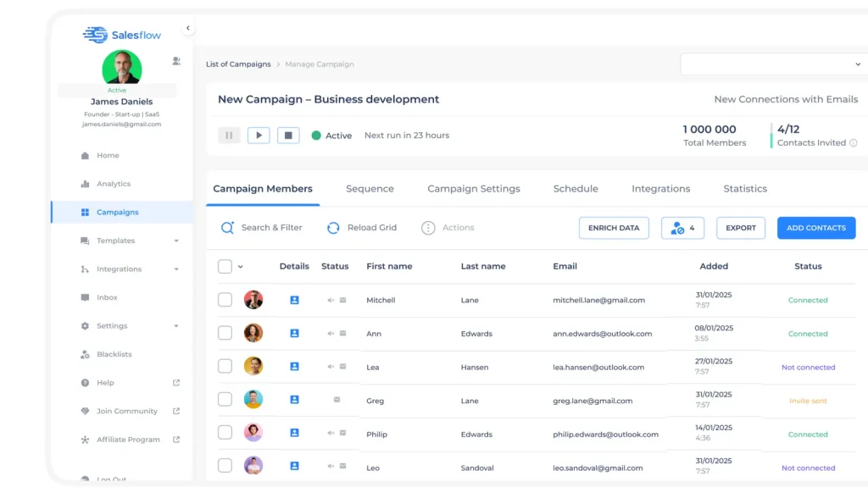Click the pause campaign icon
The image size is (868, 504).
(229, 136)
